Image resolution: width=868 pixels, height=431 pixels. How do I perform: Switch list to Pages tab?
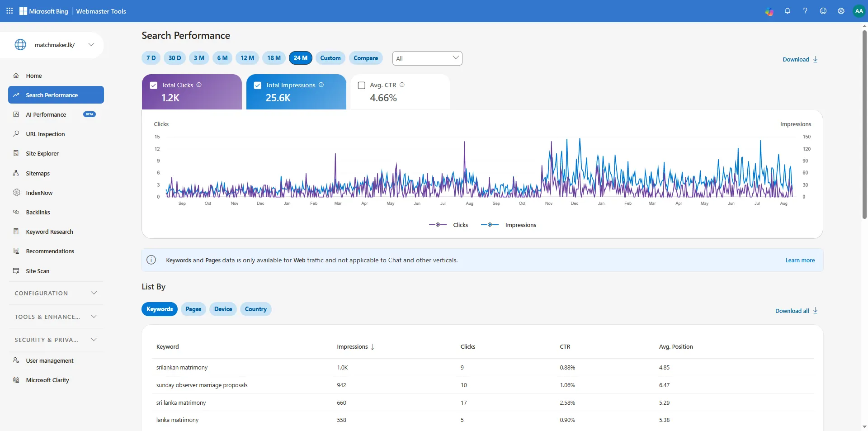pos(193,309)
